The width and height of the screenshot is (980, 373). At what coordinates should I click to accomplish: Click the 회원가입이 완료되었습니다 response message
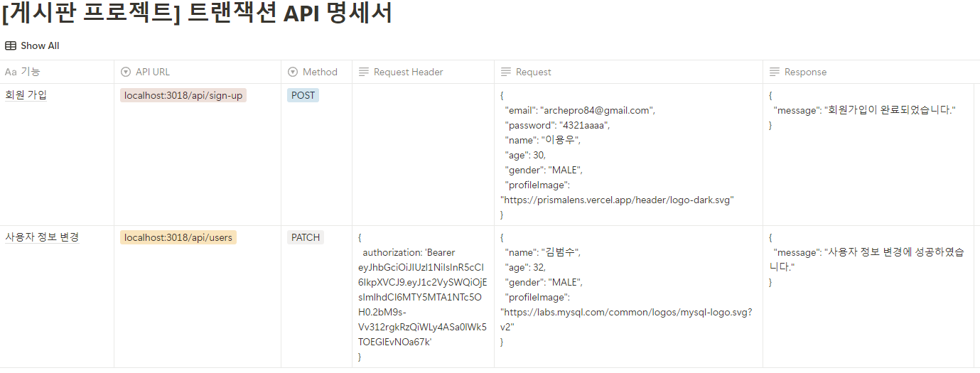point(864,110)
